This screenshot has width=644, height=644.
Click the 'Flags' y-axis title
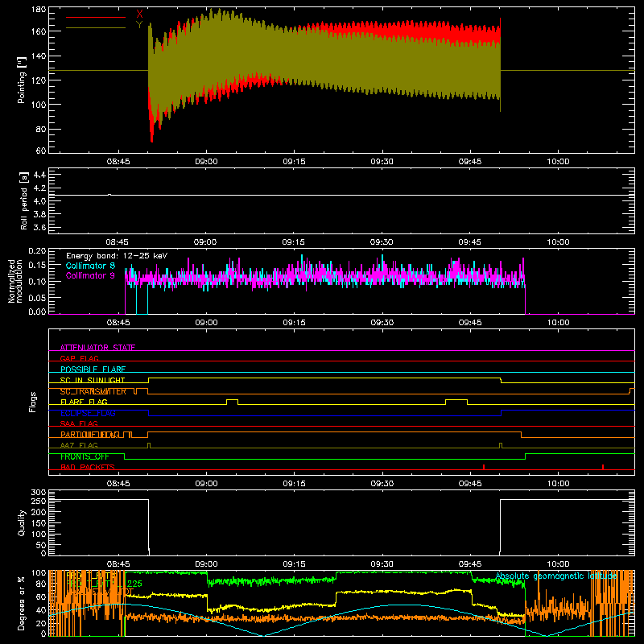pos(32,402)
